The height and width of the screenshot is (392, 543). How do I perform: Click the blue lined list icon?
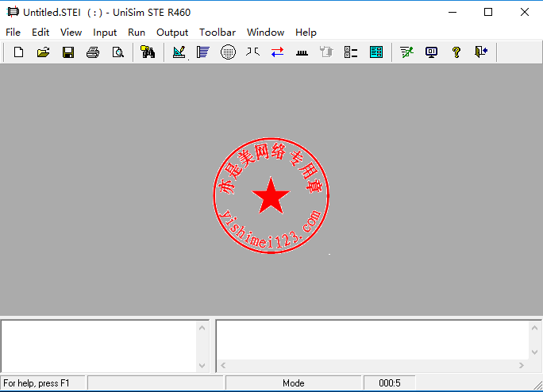pyautogui.click(x=203, y=52)
